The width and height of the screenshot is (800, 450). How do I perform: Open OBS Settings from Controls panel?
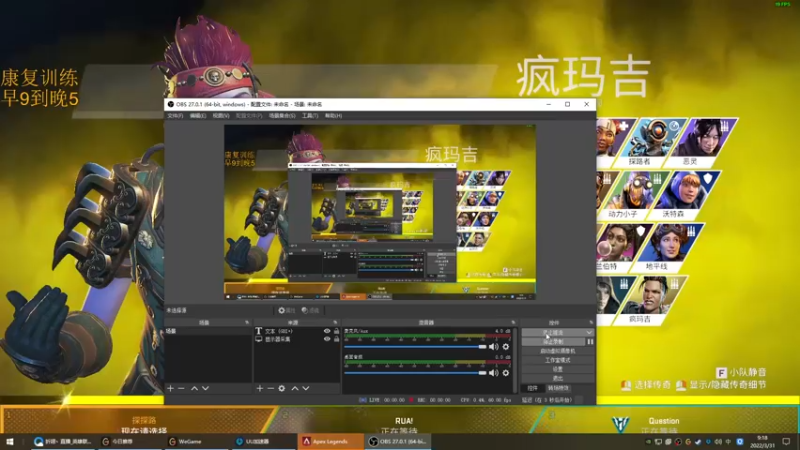click(558, 369)
